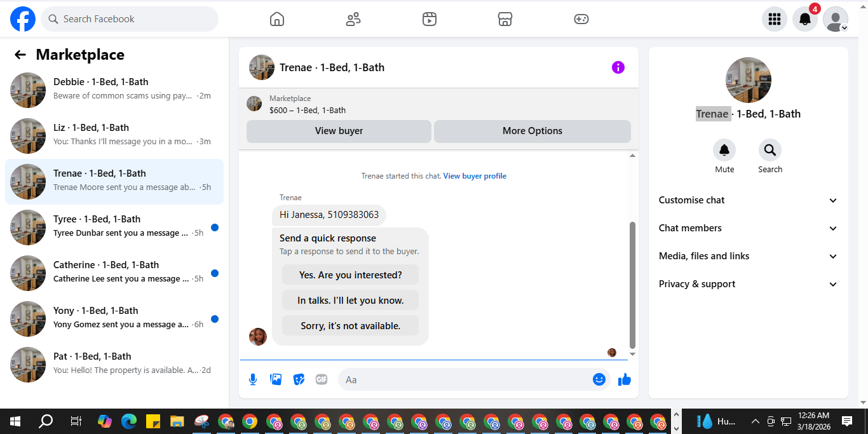868x434 pixels.
Task: Click the chat scrollbar up arrow
Action: [x=632, y=155]
